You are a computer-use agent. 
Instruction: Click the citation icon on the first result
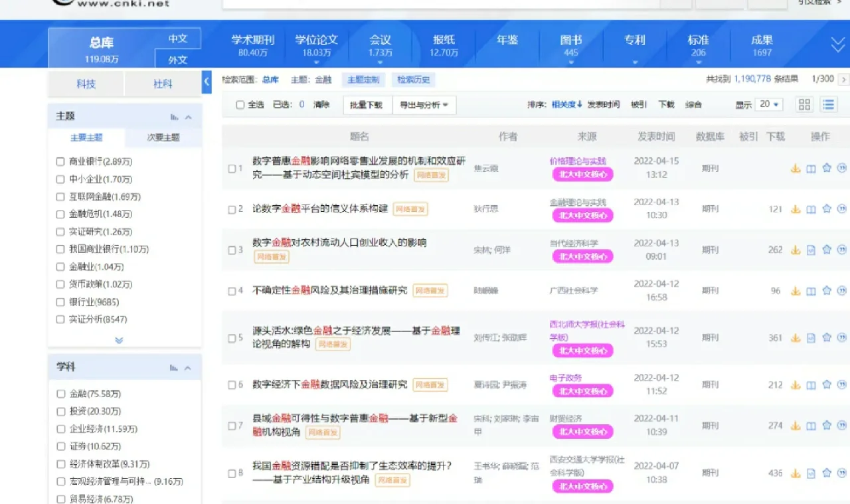point(843,168)
